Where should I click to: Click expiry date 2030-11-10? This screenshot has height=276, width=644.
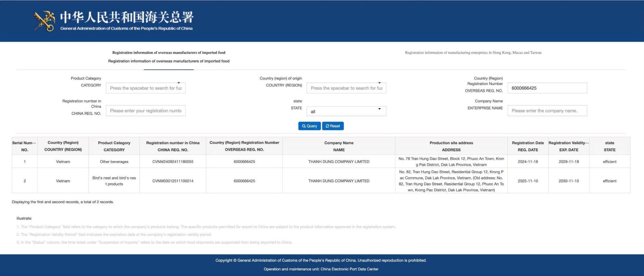click(x=569, y=181)
